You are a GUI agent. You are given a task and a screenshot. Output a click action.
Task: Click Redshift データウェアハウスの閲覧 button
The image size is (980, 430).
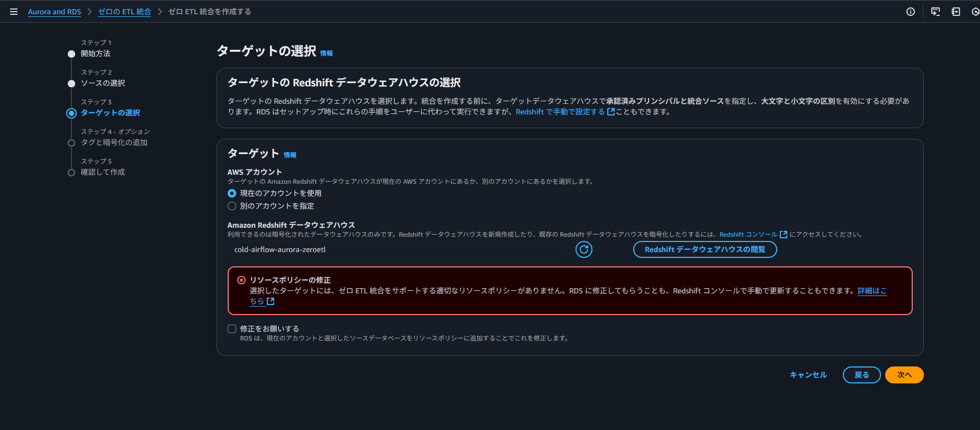click(x=705, y=249)
